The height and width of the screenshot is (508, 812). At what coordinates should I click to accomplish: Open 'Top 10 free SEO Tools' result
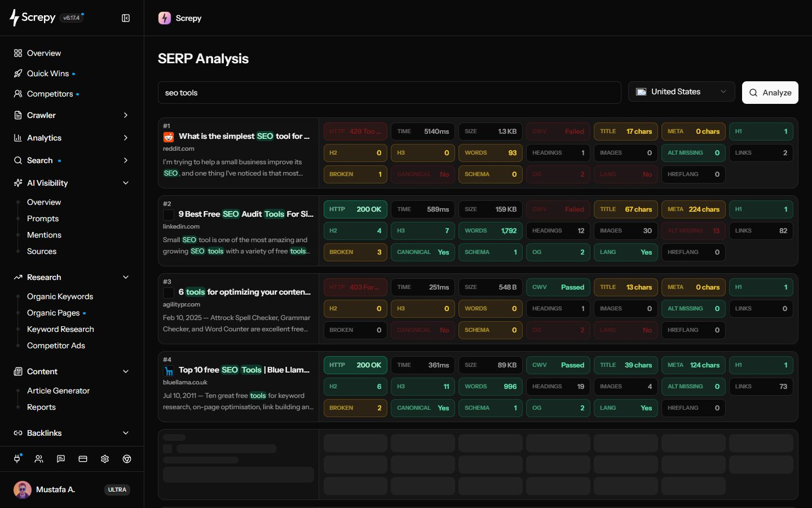pos(244,370)
